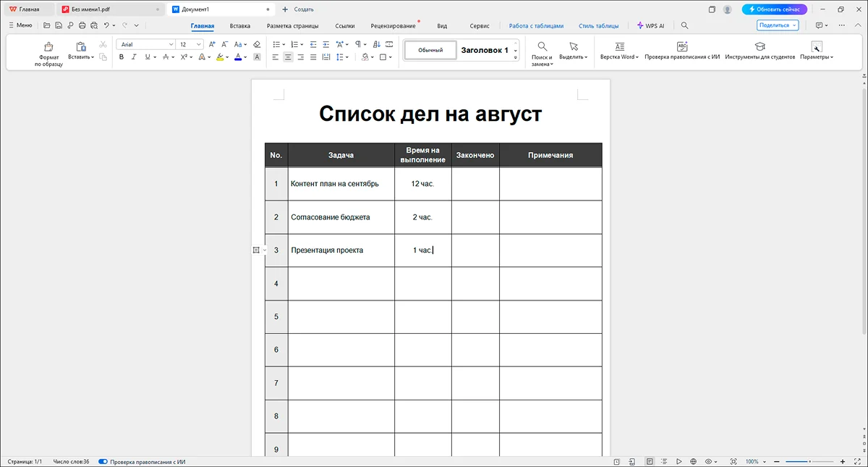The width and height of the screenshot is (868, 467).
Task: Click the WPS AI button
Action: pyautogui.click(x=650, y=25)
